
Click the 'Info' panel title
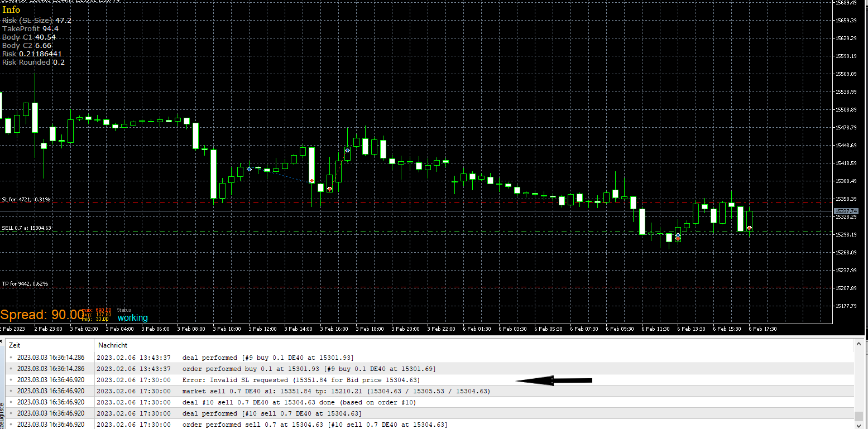click(11, 9)
